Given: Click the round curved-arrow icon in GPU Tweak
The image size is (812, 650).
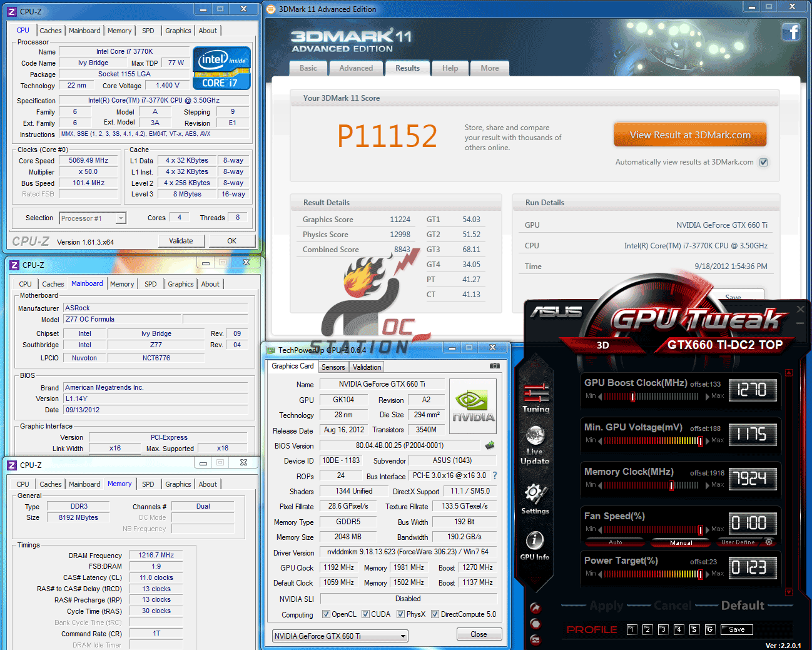Looking at the screenshot, I should coord(535,607).
